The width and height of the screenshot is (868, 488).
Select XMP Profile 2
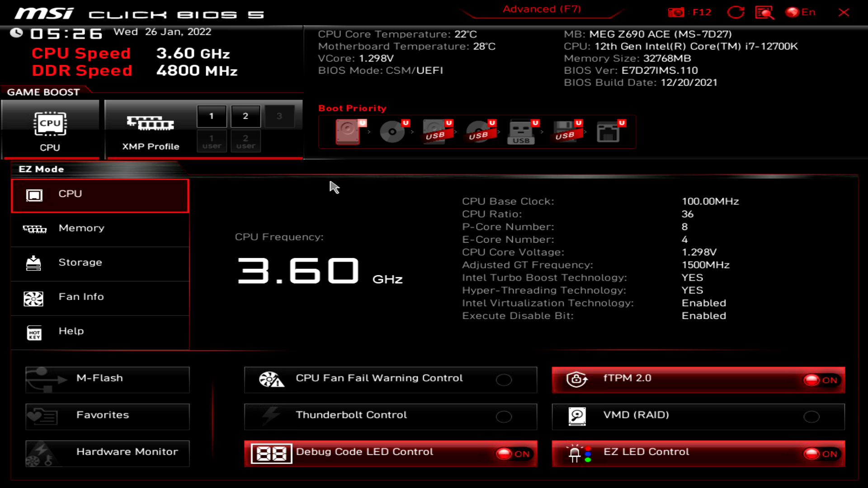pyautogui.click(x=245, y=116)
